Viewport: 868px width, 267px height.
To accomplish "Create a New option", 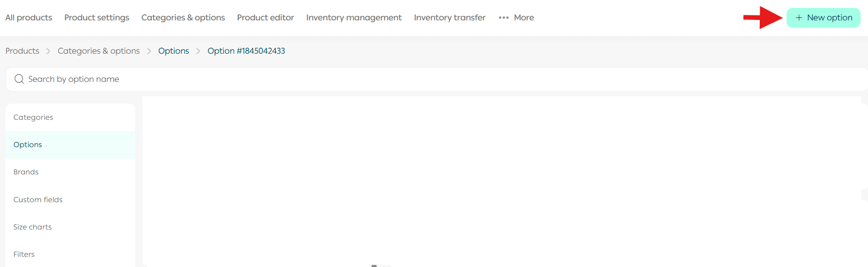I will 824,18.
